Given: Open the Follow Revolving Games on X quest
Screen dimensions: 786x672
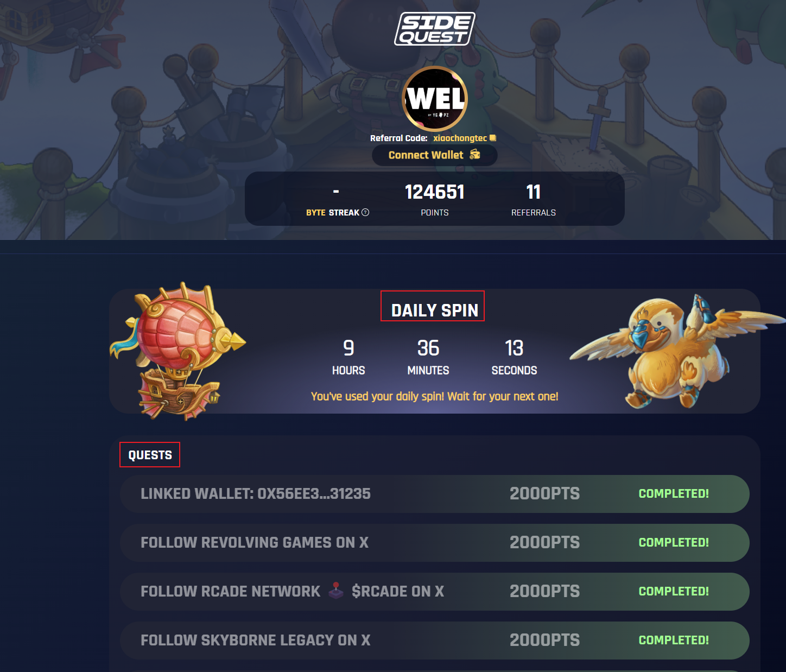Looking at the screenshot, I should coord(435,543).
